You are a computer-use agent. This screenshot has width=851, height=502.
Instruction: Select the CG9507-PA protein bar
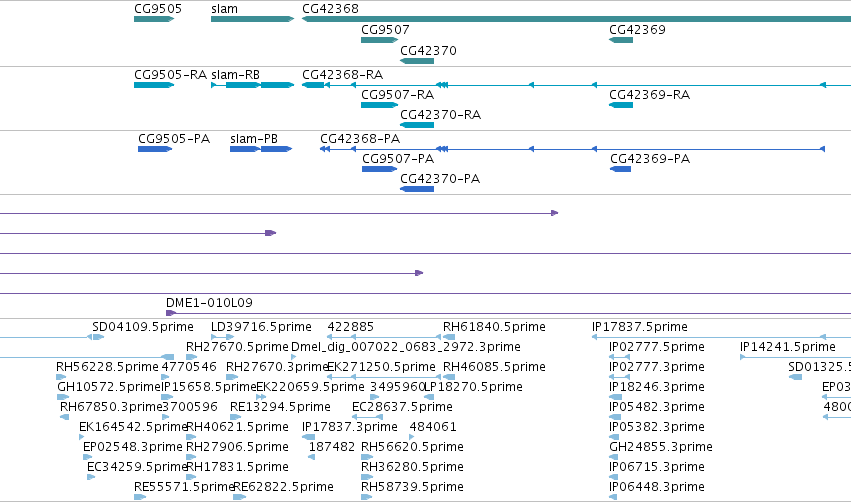[x=379, y=169]
